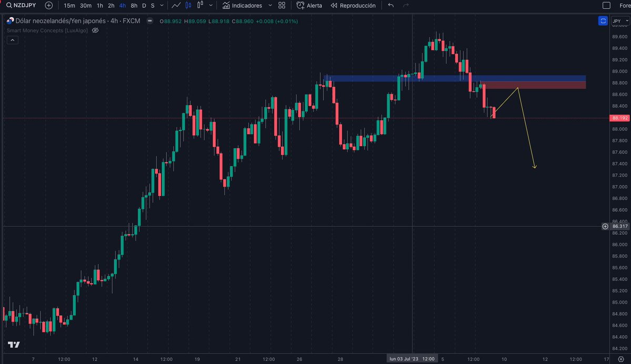Add a symbol to compare with plus icon
The image size is (631, 364).
(49, 5)
